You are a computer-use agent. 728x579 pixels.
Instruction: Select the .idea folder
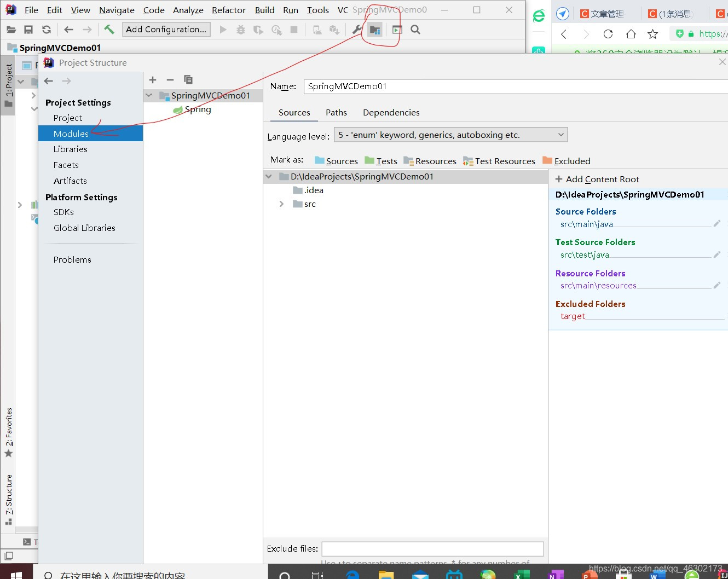click(308, 190)
